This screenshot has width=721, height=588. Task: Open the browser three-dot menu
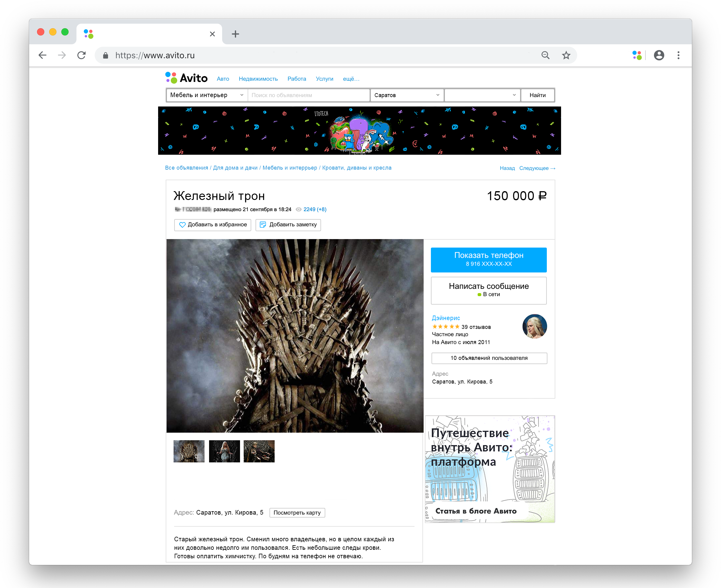click(678, 55)
